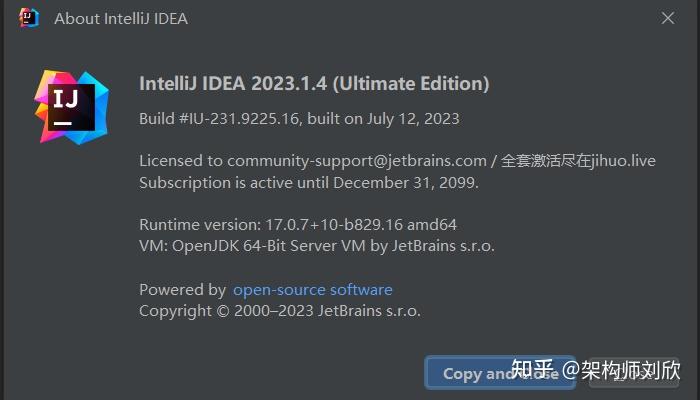
Task: Click the 知乎 watermark logo
Action: [533, 369]
